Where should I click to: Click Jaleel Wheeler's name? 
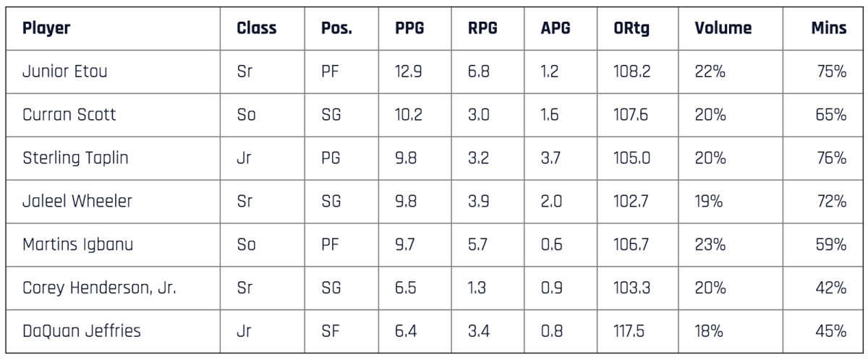pyautogui.click(x=77, y=202)
